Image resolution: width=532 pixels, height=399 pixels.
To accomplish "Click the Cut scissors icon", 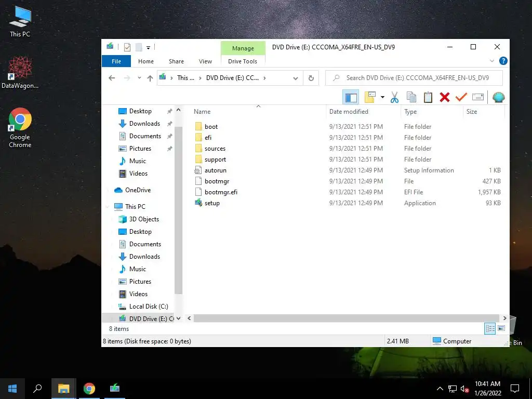I will pos(394,97).
